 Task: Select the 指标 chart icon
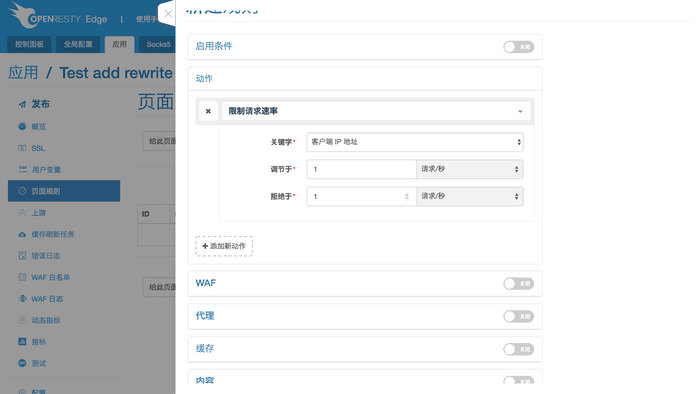(x=22, y=341)
